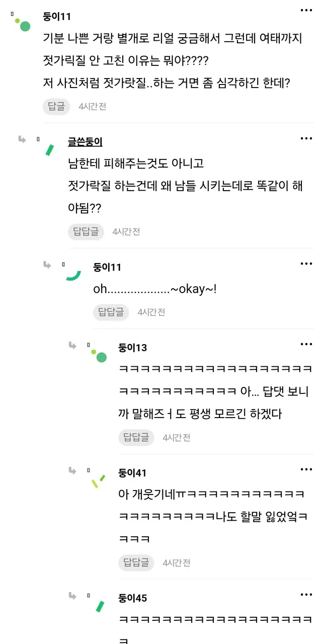
Task: Click the green dots avatar of 둥이13
Action: pyautogui.click(x=99, y=355)
